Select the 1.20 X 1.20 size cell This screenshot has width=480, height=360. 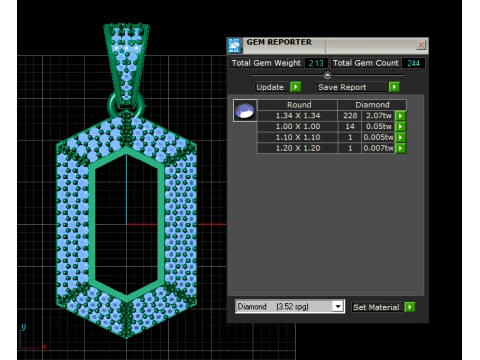(x=298, y=148)
